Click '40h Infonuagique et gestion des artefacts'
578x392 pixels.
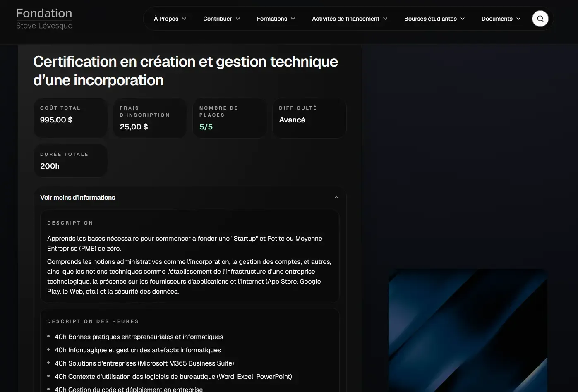coord(138,350)
